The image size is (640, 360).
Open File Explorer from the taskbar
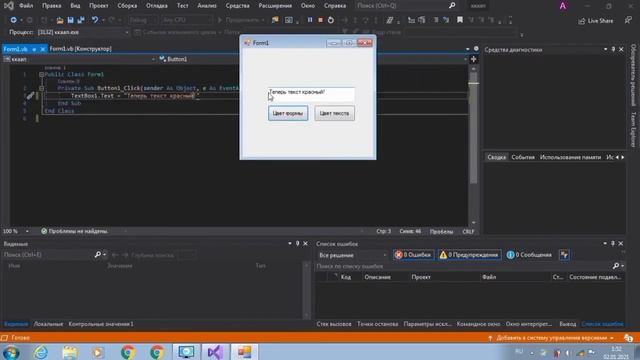[70, 352]
